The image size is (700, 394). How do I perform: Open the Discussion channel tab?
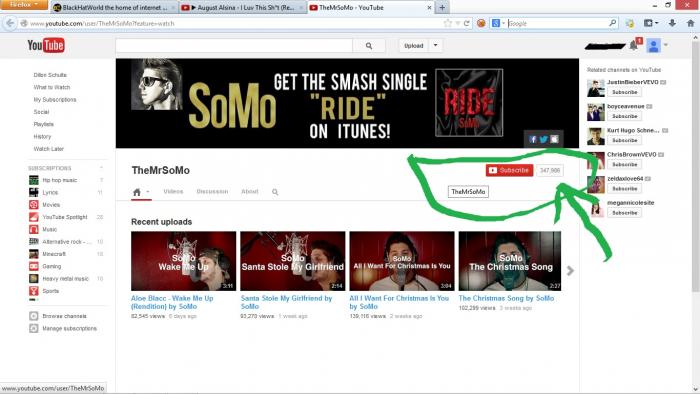212,191
